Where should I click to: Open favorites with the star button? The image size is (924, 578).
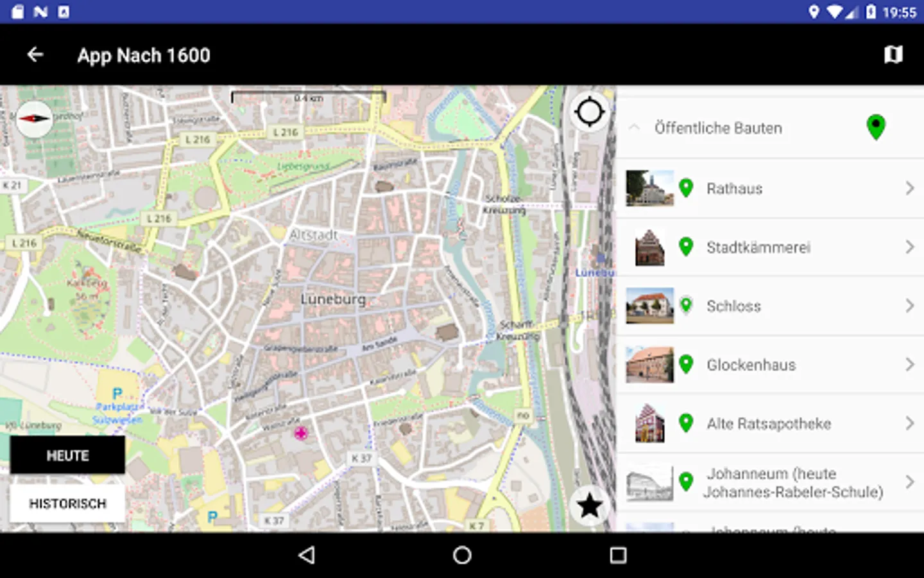click(x=589, y=506)
